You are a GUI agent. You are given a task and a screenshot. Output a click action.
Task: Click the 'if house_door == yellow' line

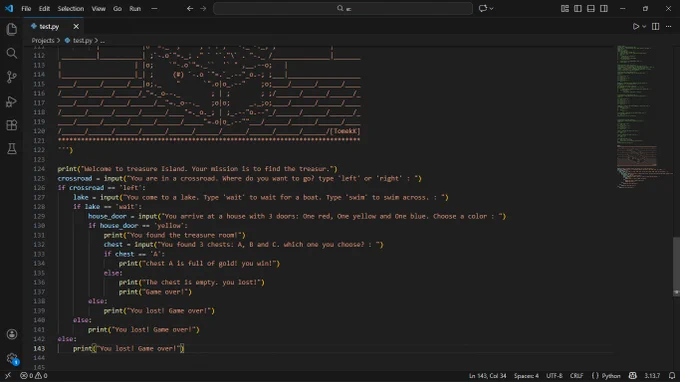tap(138, 225)
